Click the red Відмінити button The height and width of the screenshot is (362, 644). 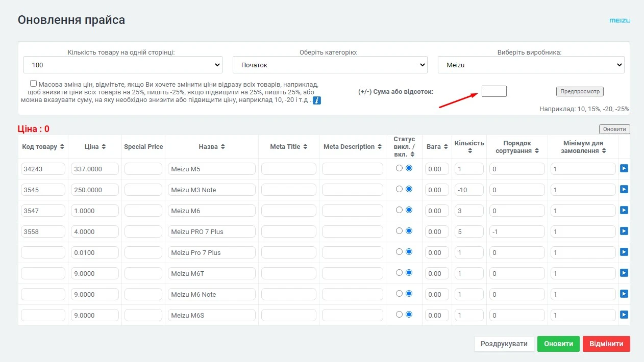pos(606,344)
